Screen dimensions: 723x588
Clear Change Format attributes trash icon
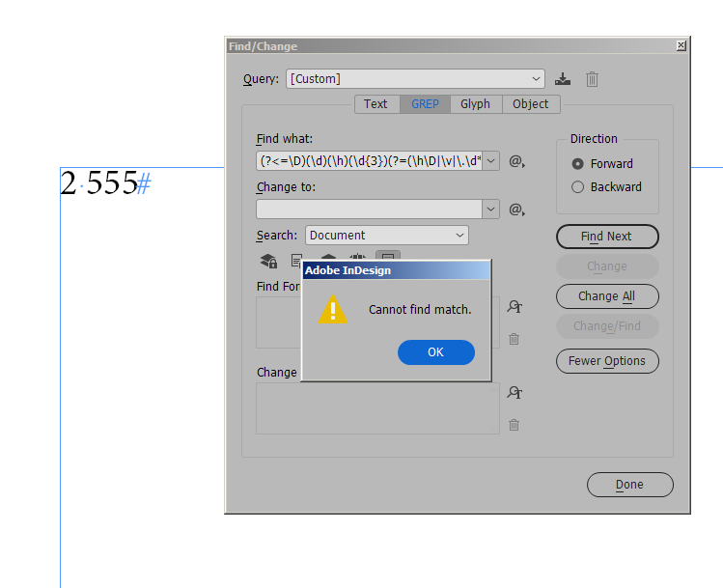tap(514, 425)
